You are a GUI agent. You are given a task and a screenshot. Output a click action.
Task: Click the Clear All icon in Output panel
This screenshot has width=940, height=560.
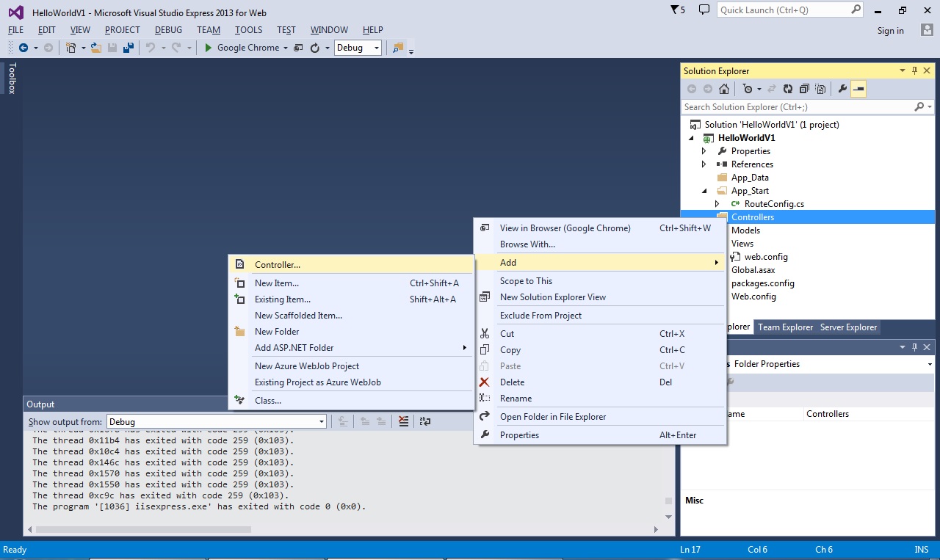(x=403, y=421)
